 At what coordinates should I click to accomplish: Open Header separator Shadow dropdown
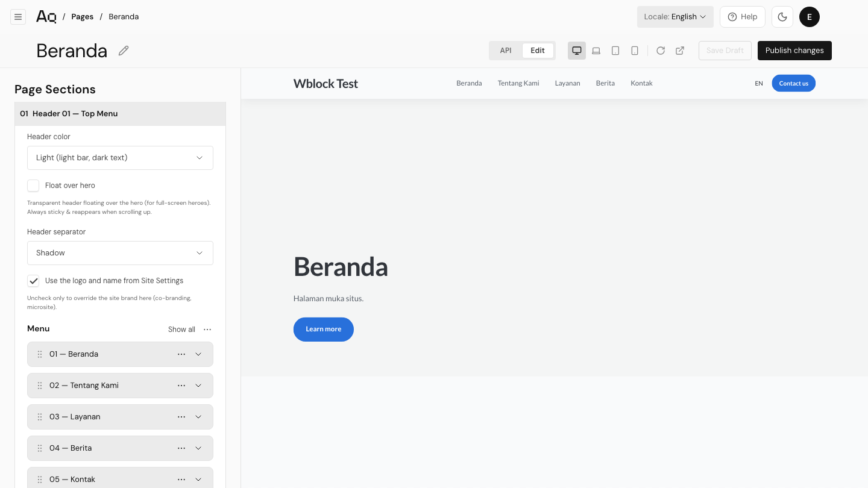(120, 253)
